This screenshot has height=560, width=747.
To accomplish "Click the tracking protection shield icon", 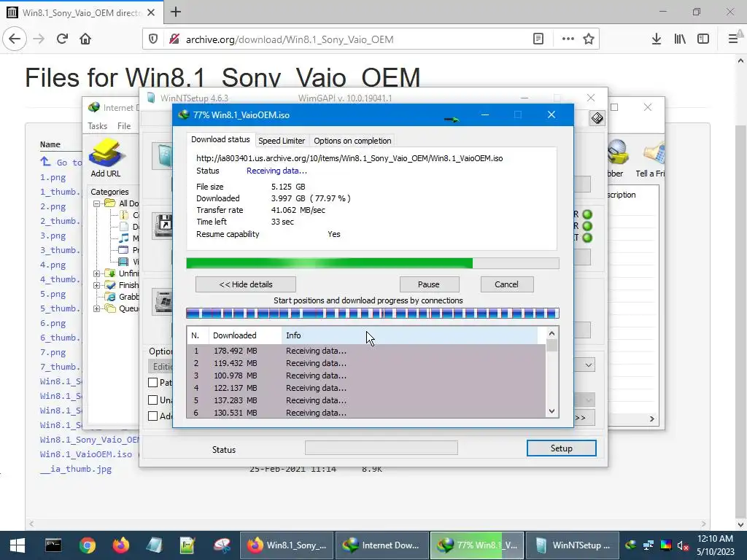I will tap(153, 39).
